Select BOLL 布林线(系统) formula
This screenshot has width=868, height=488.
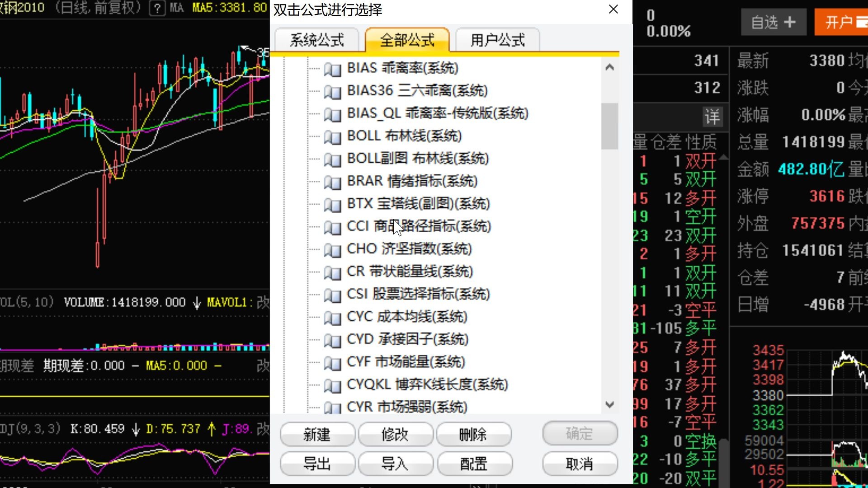click(x=404, y=136)
